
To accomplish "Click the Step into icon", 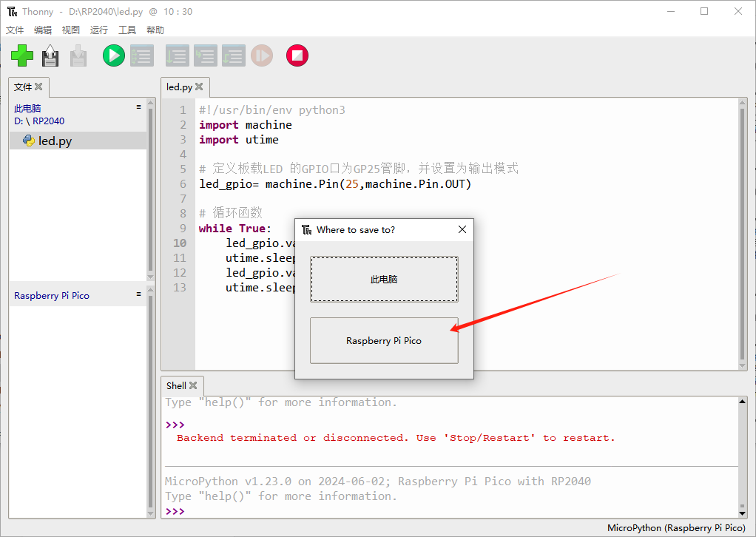I will (x=206, y=55).
